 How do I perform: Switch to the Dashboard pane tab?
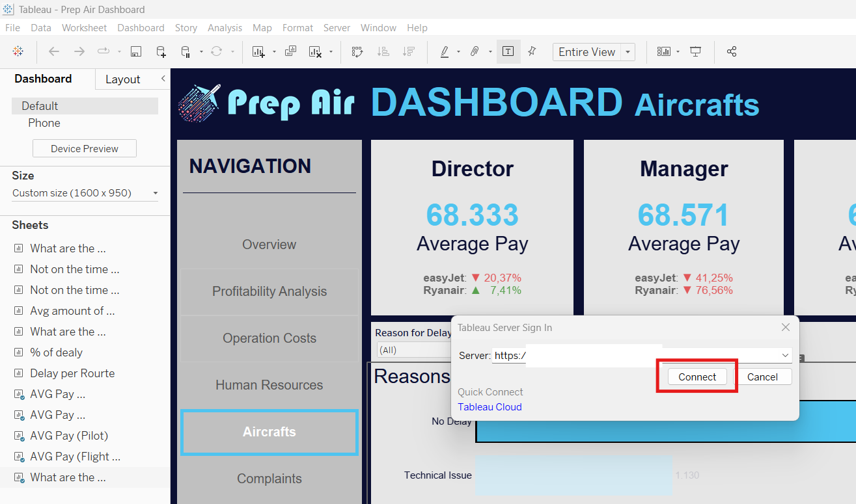43,79
